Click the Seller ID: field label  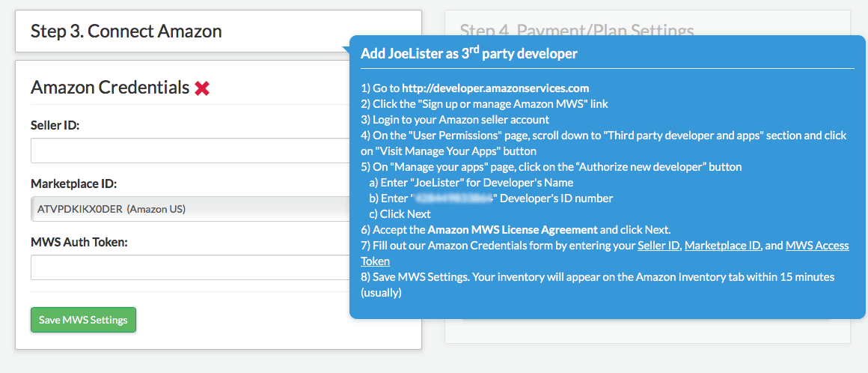(55, 126)
